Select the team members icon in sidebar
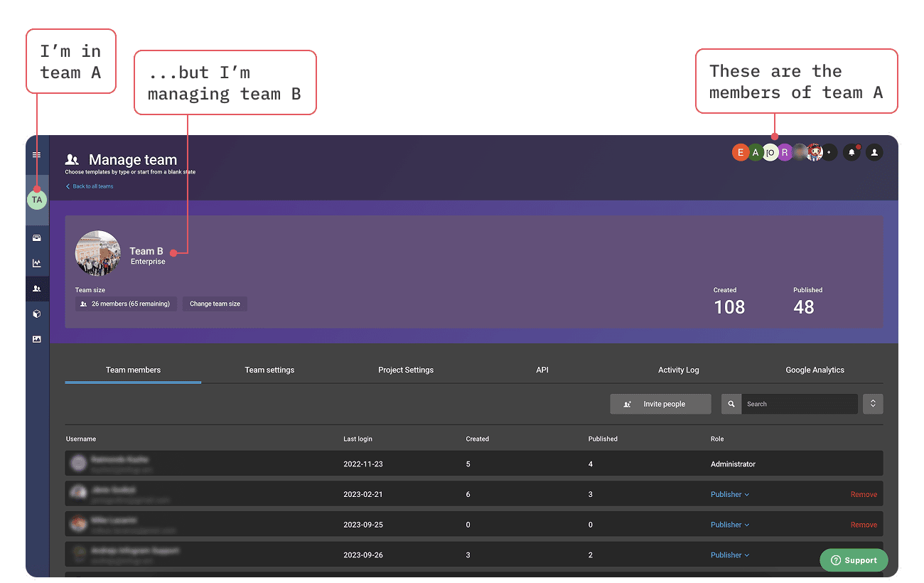 37,289
